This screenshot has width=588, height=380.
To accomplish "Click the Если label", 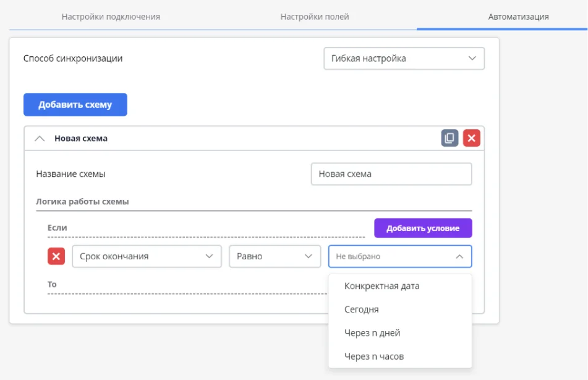I will point(57,228).
